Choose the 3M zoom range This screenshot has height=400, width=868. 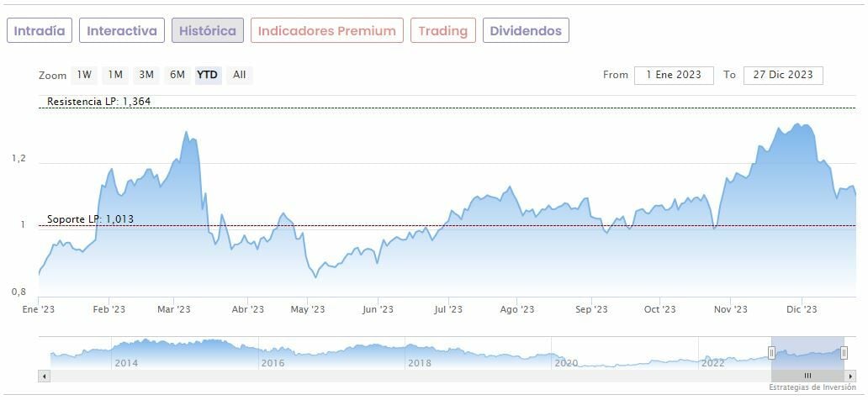pos(146,75)
